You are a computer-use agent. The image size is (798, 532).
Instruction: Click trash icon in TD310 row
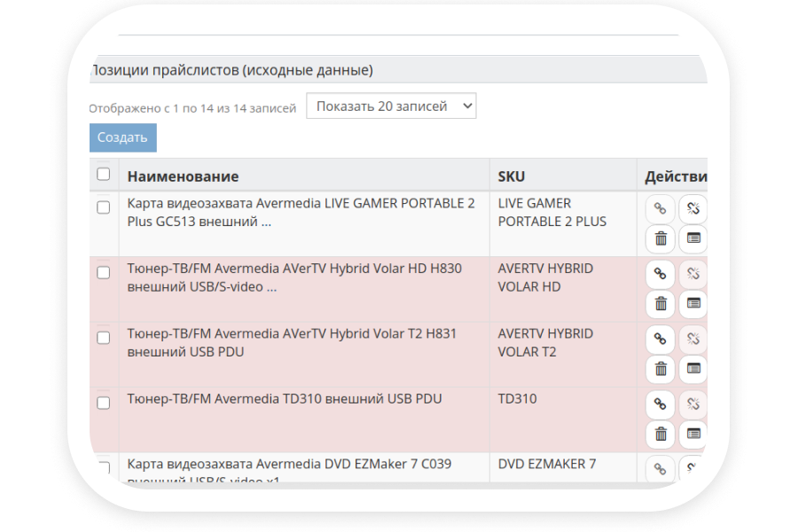tap(660, 434)
